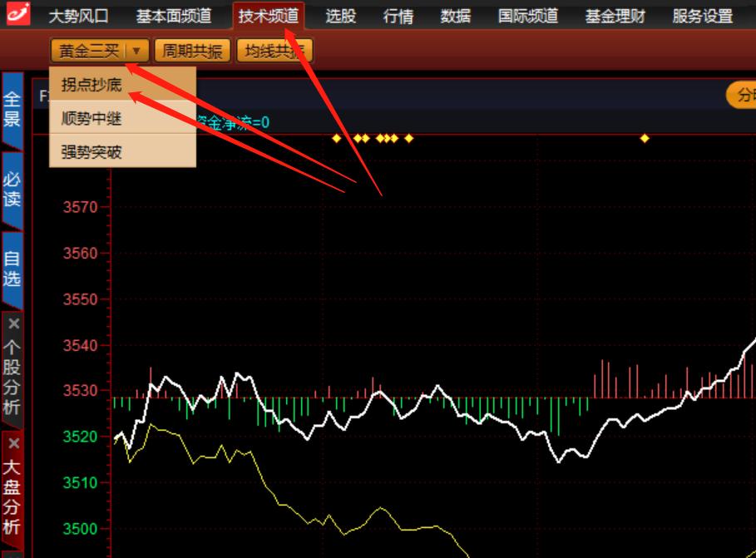The width and height of the screenshot is (756, 558).
Task: Click the 均线共振 button
Action: pyautogui.click(x=274, y=50)
